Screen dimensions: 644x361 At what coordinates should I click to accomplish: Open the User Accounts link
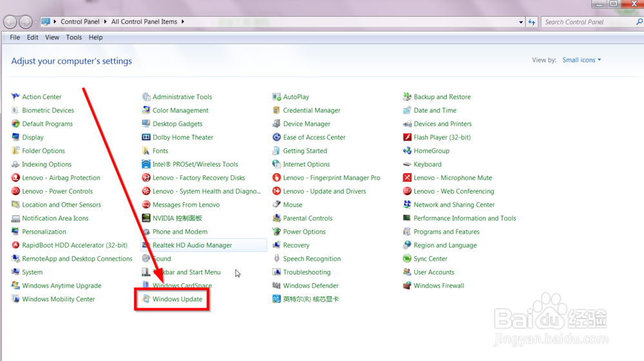click(x=433, y=272)
